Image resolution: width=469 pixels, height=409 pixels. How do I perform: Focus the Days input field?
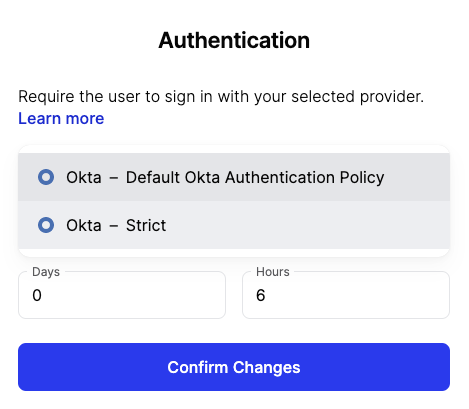[122, 295]
